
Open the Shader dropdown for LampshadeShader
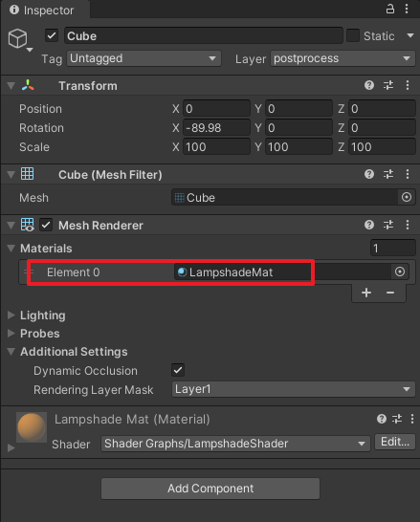tap(235, 444)
